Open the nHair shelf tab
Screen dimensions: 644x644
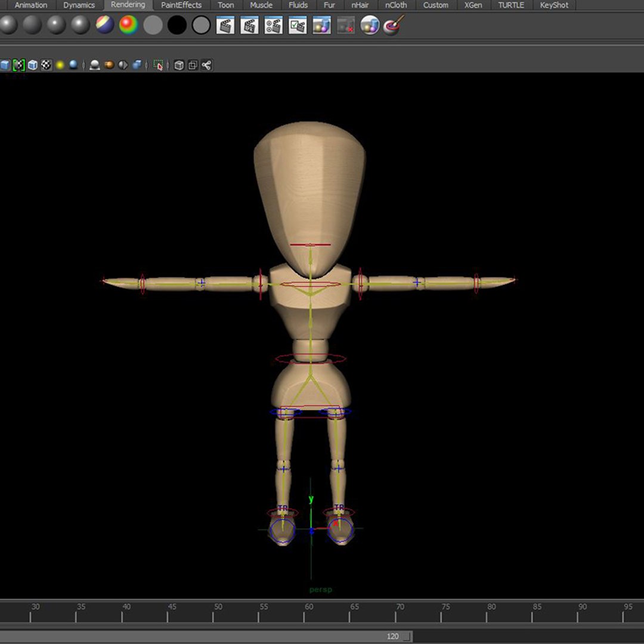click(360, 5)
